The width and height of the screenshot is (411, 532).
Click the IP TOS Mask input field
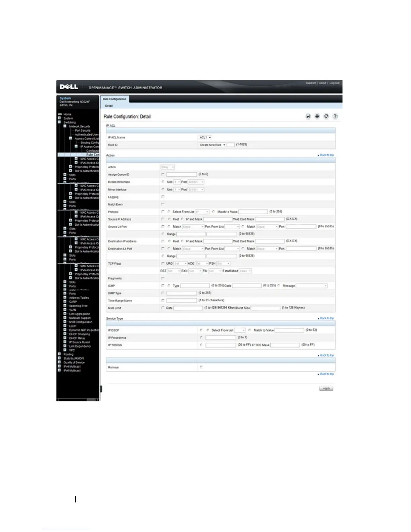285,345
